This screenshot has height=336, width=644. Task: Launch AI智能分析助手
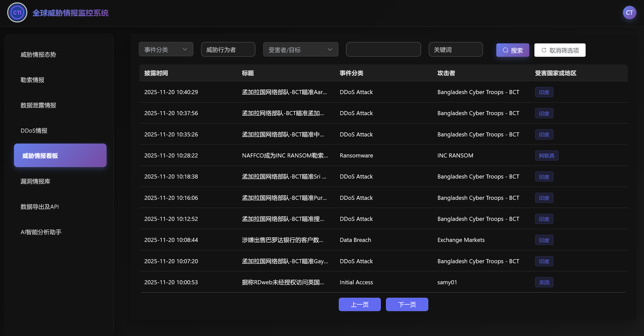click(41, 232)
